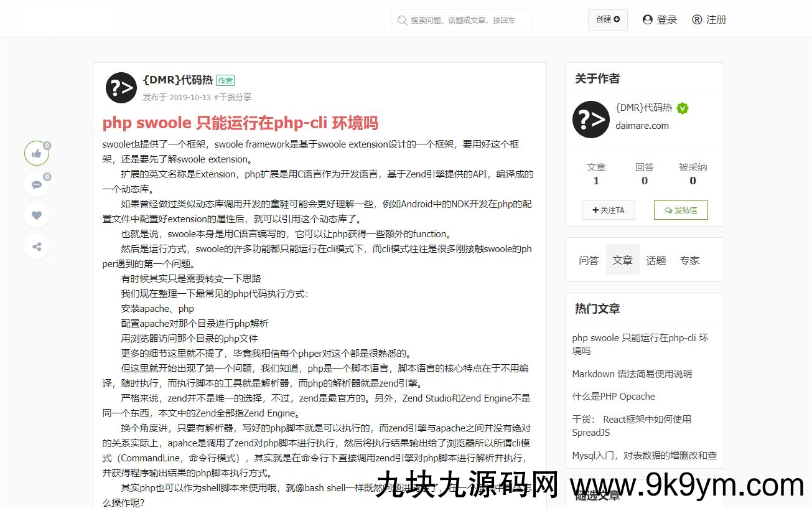The width and height of the screenshot is (812, 508).
Task: Click the green verified badge icon
Action: (683, 108)
